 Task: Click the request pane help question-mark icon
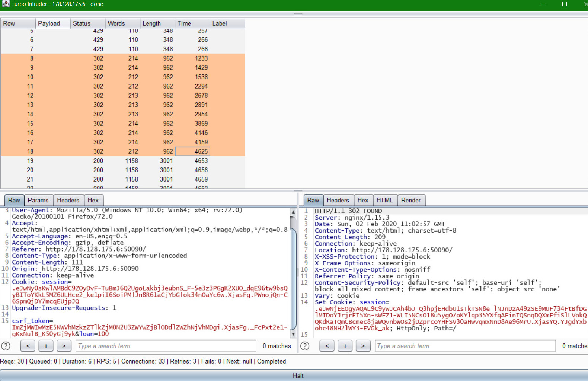pos(6,346)
